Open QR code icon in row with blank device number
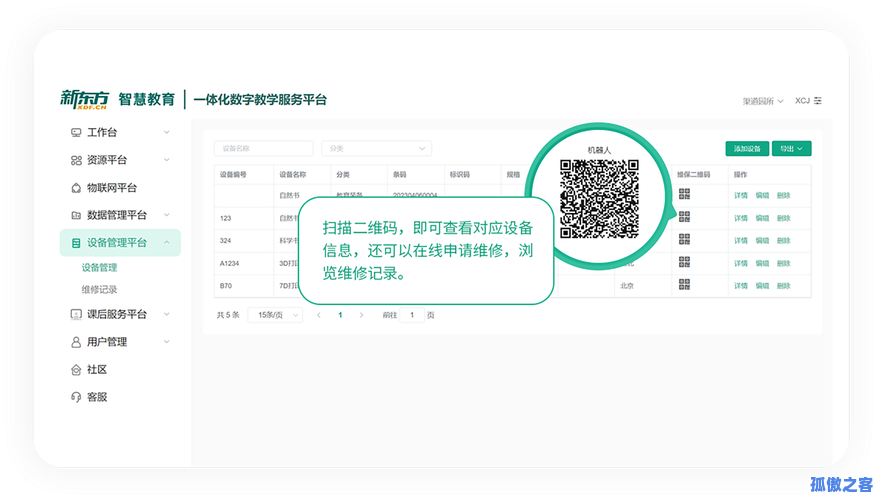Viewport: 878px width, 500px height. tap(684, 194)
